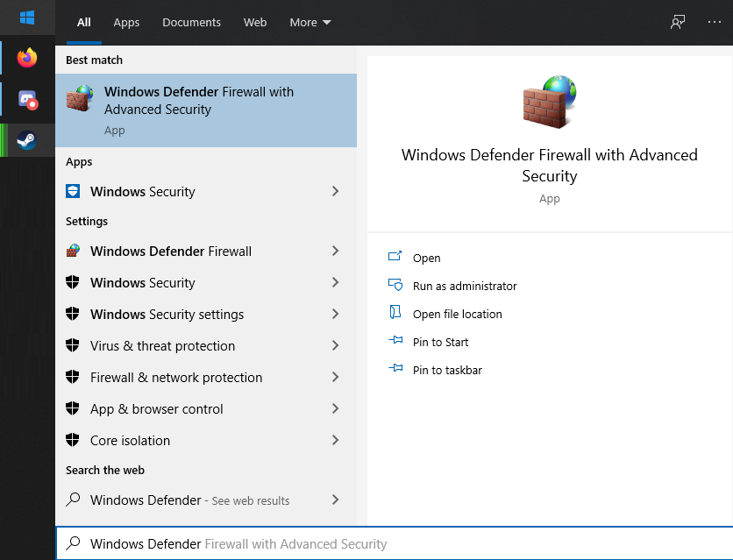
Task: Expand the Windows Security app result arrow
Action: pyautogui.click(x=335, y=192)
